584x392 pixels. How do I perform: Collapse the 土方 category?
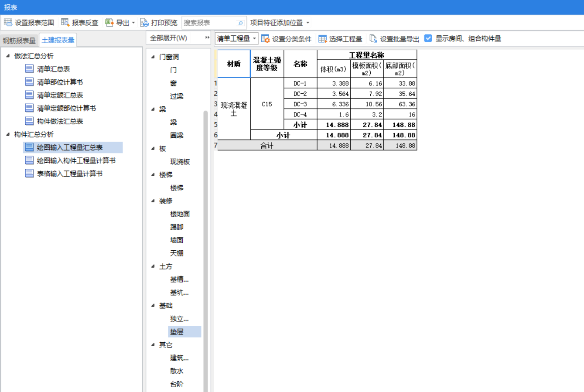pyautogui.click(x=153, y=266)
